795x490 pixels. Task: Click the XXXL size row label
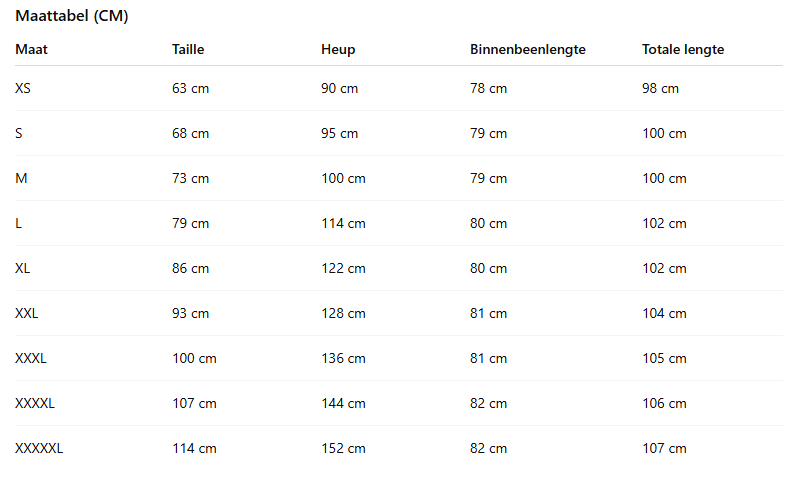tap(31, 358)
